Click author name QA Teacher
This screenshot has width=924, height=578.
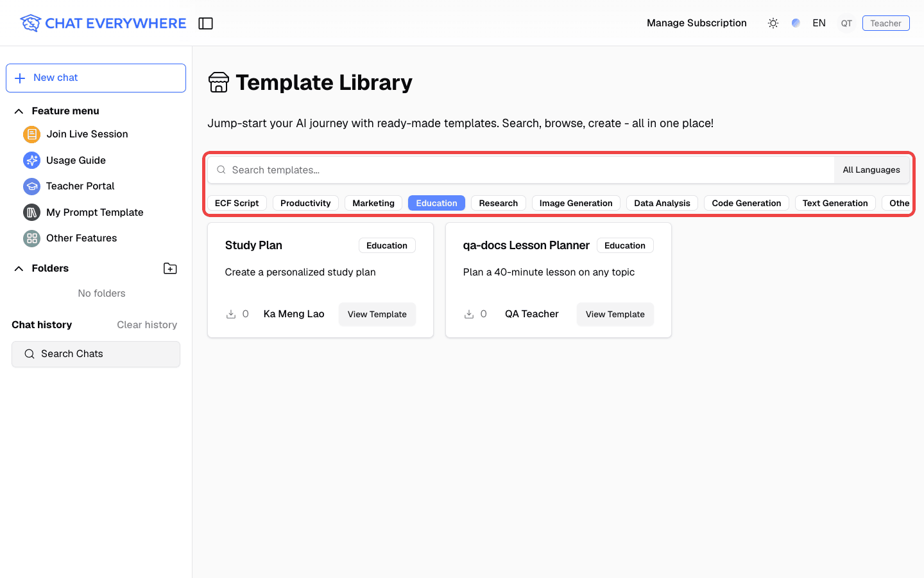532,314
